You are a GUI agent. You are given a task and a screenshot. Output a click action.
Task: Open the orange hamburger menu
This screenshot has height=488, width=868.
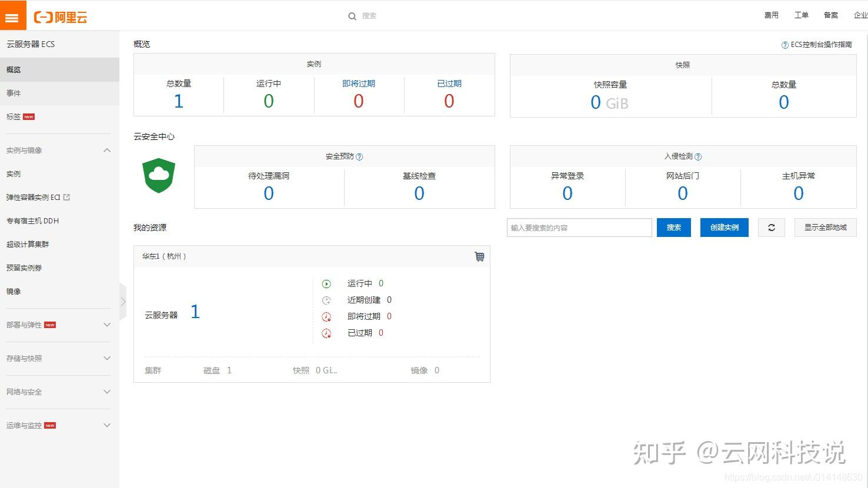coord(13,15)
